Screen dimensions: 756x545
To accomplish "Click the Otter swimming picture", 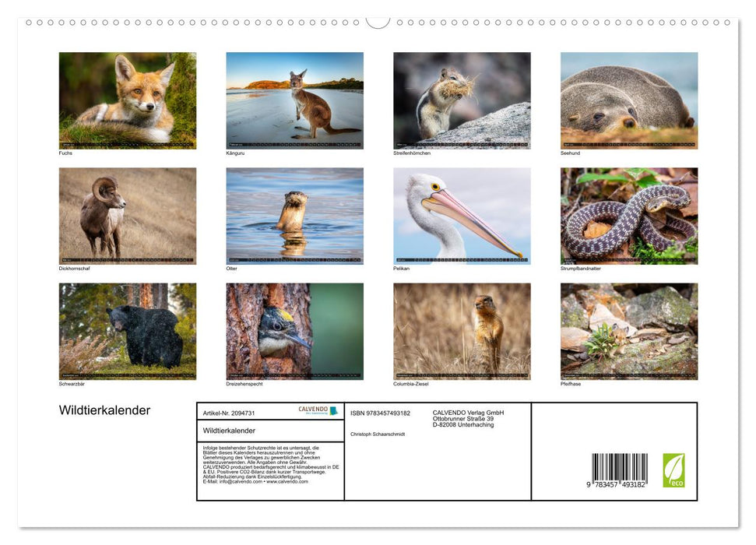I will point(294,214).
